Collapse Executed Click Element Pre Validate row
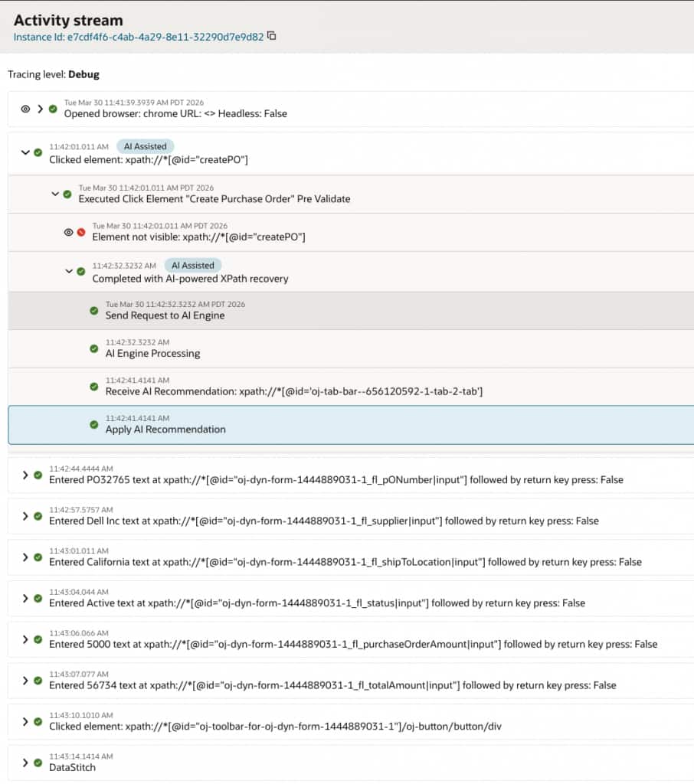Image resolution: width=694 pixels, height=784 pixels. (54, 194)
